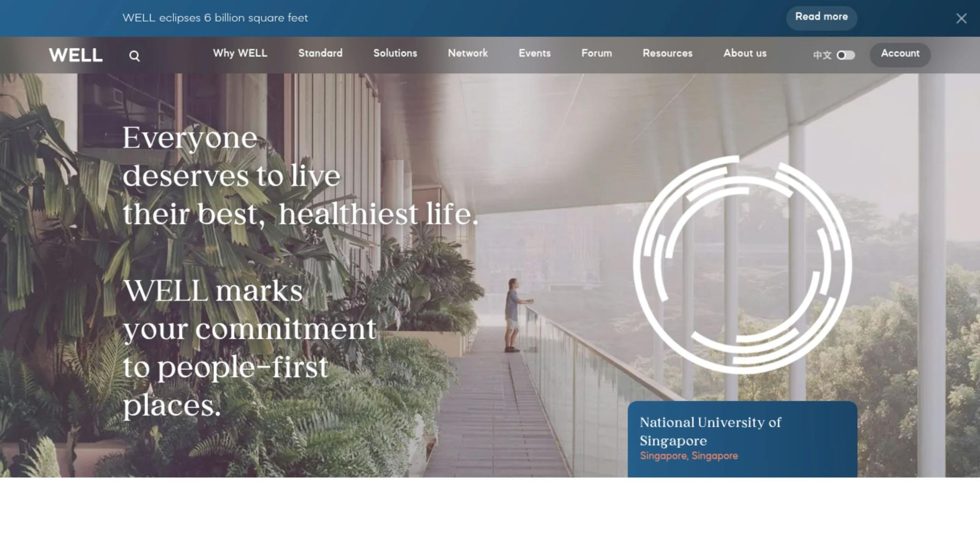This screenshot has height=551, width=980.
Task: Open the National University of Singapore card
Action: pos(742,439)
